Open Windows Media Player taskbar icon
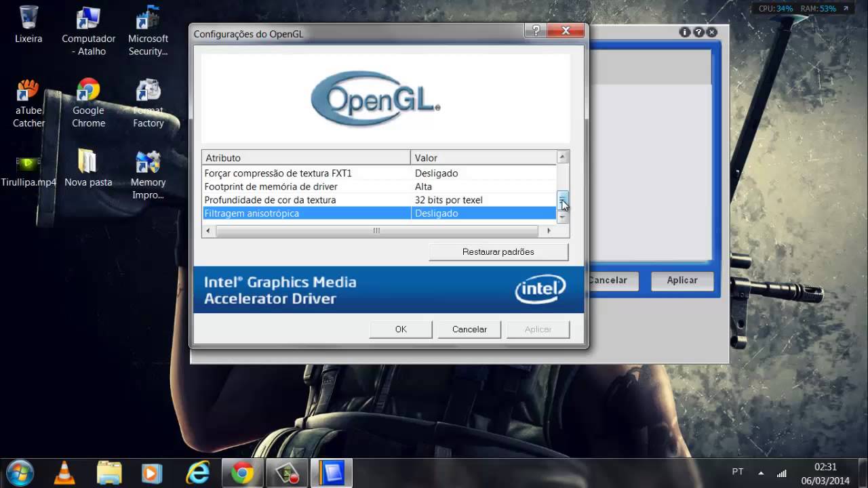The height and width of the screenshot is (488, 868). (153, 472)
